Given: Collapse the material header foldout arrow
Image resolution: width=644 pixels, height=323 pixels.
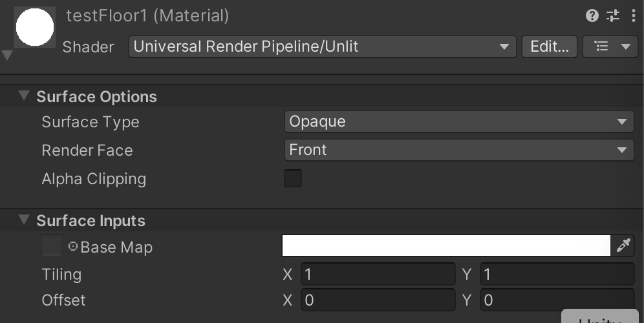Looking at the screenshot, I should point(7,56).
